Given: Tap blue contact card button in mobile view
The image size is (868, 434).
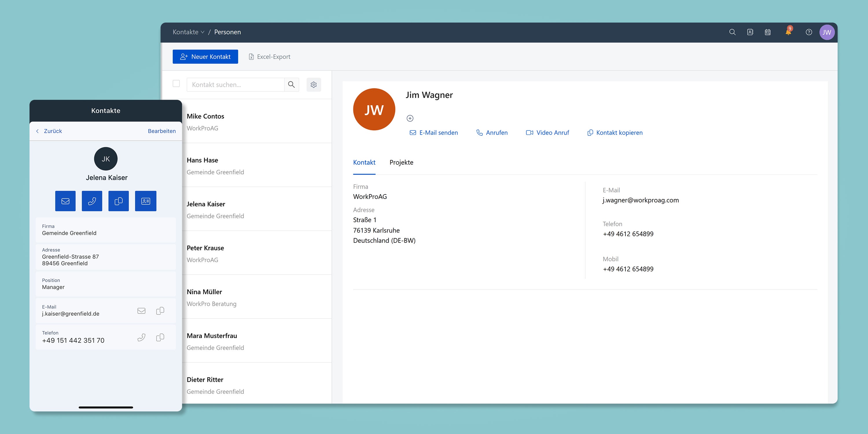Looking at the screenshot, I should [x=146, y=201].
